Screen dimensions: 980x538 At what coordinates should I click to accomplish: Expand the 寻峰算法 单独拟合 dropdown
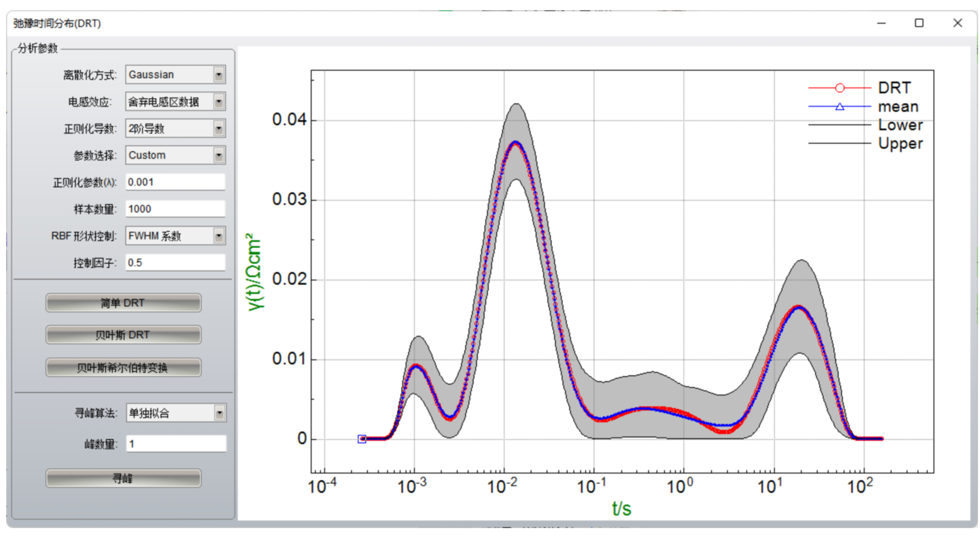[219, 413]
